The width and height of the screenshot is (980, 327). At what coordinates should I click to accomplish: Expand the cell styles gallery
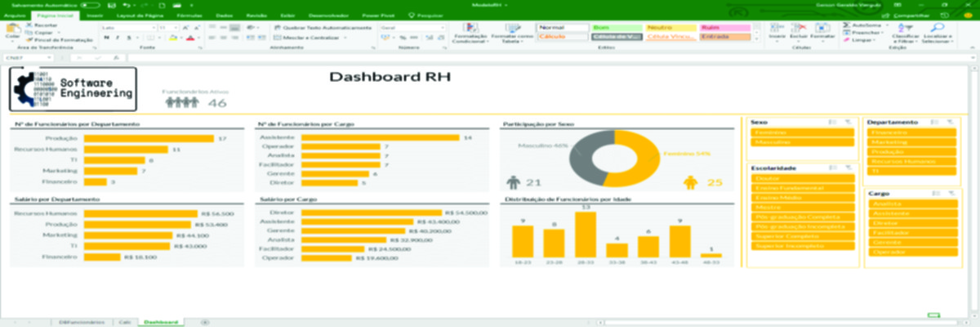755,39
